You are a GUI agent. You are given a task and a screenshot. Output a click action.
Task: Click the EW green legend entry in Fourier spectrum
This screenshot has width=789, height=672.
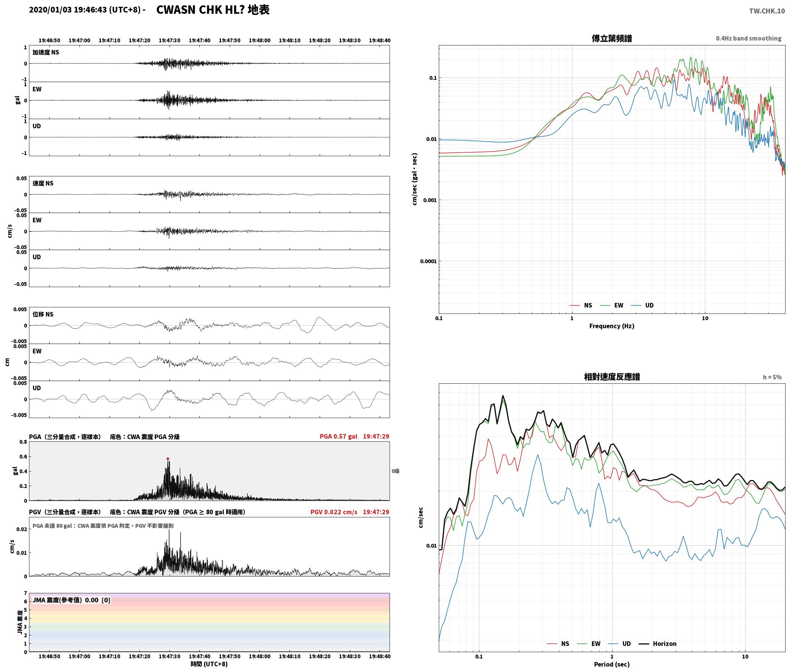[612, 305]
